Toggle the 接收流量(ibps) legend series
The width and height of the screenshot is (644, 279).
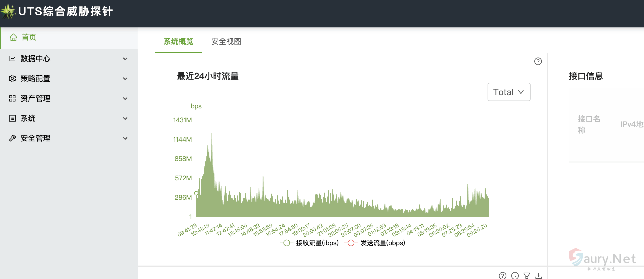click(x=310, y=243)
